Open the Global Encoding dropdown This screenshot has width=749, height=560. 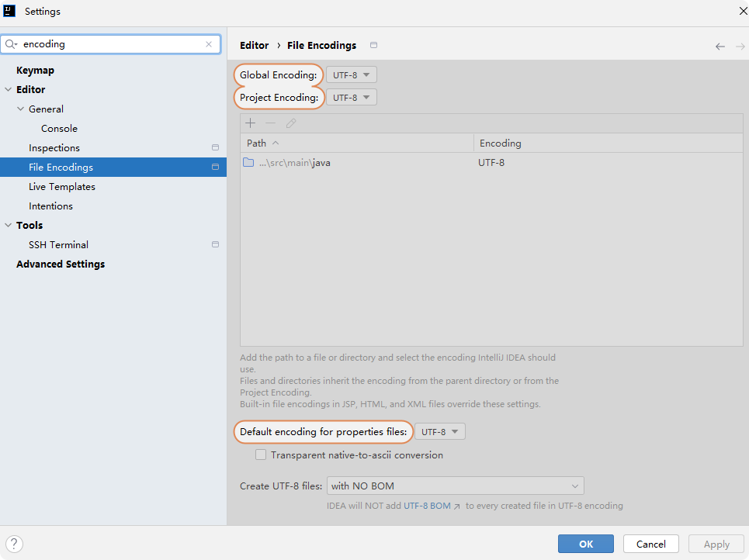pyautogui.click(x=352, y=75)
